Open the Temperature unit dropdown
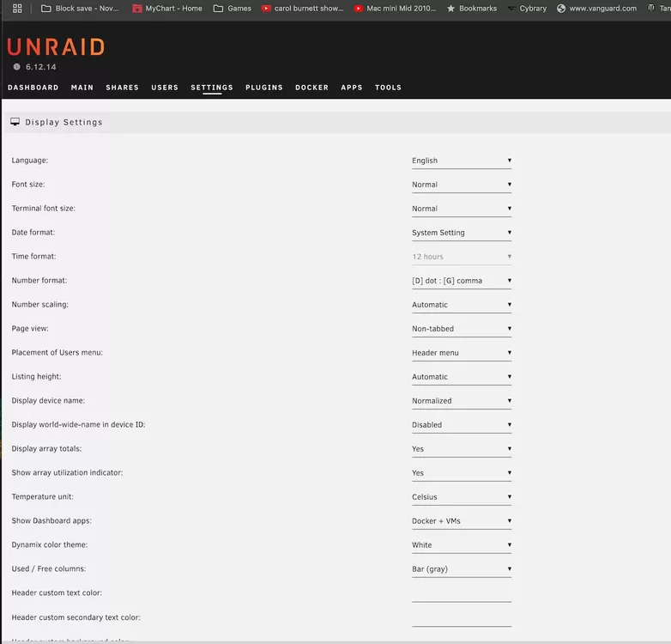 pos(462,496)
